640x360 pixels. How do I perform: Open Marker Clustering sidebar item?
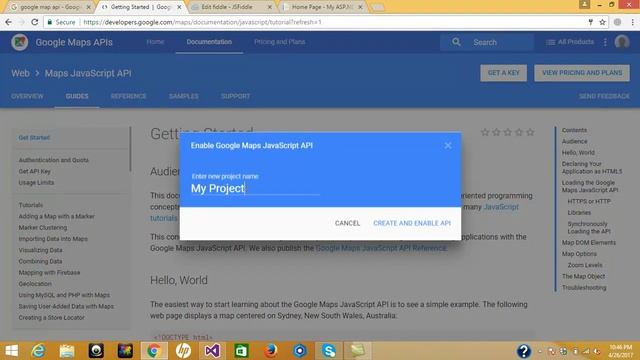43,227
